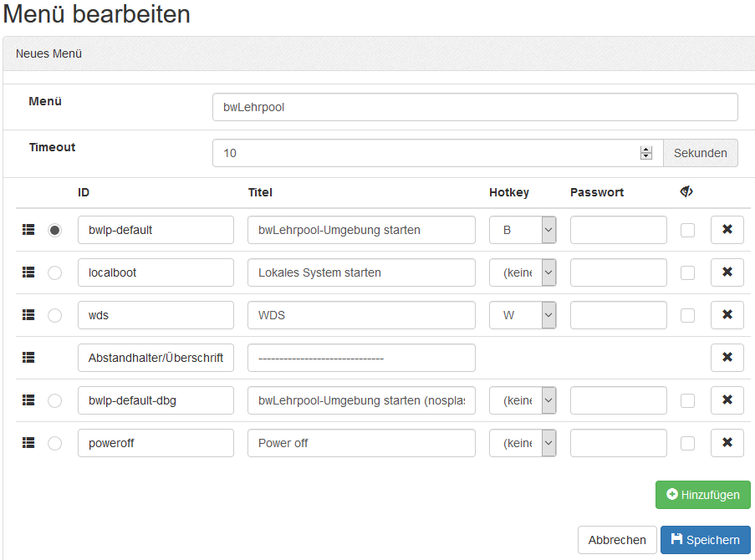Set poweroff as default entry radio
This screenshot has width=755, height=560.
pyautogui.click(x=54, y=443)
